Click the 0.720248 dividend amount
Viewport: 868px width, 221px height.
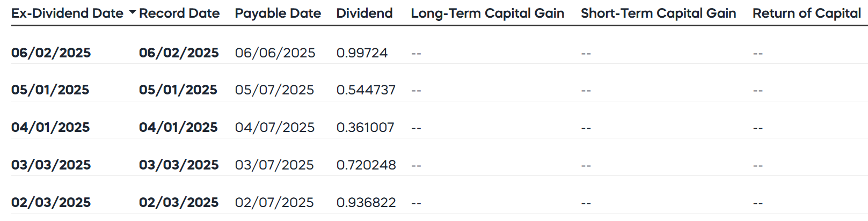click(x=366, y=165)
